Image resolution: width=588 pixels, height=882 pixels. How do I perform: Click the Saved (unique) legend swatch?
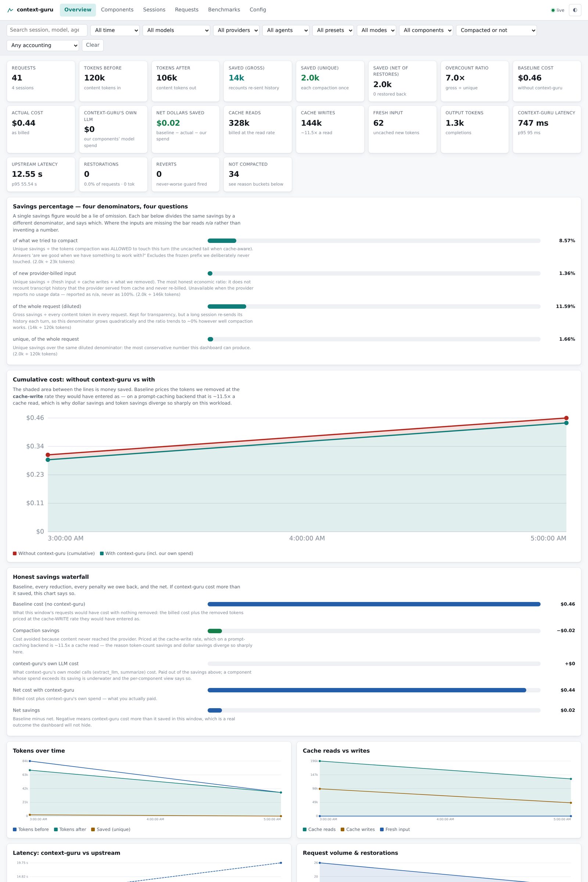point(93,829)
